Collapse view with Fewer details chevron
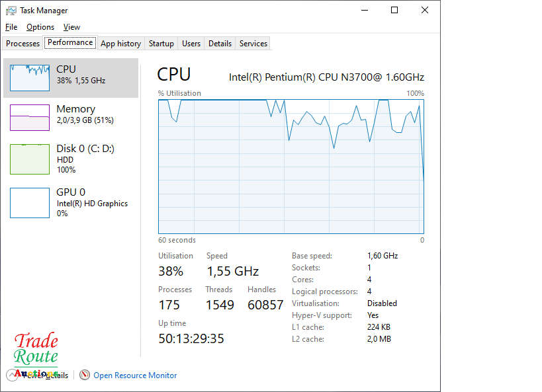The image size is (542, 392). 13,375
